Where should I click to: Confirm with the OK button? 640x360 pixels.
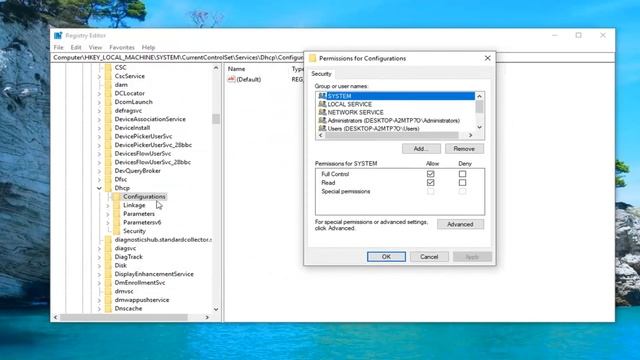[x=386, y=257]
